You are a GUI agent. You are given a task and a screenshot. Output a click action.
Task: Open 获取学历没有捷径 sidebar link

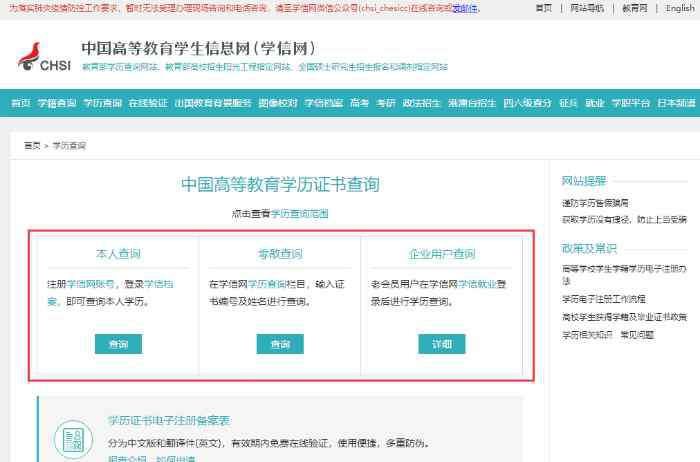coord(624,220)
